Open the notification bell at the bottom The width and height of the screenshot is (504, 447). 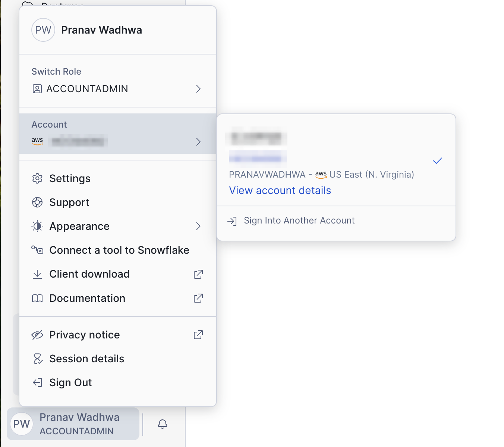[162, 424]
